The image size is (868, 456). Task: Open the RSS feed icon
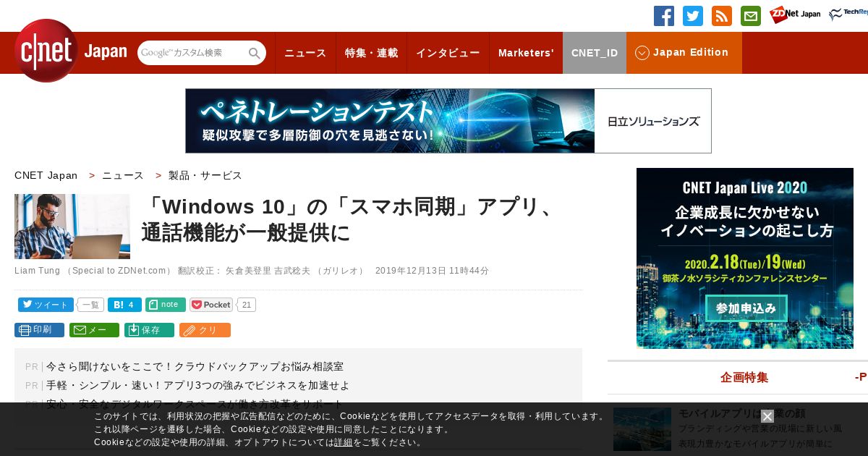pos(722,16)
